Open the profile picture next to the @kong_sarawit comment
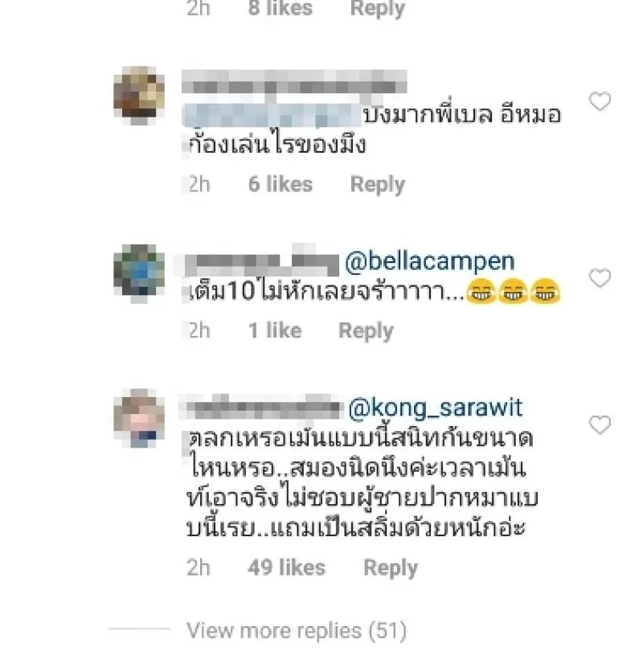 coord(139,418)
